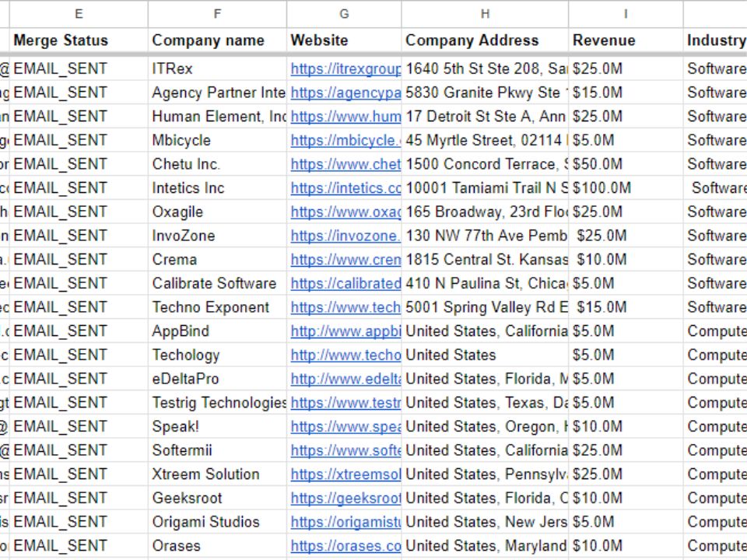
Task: Open the Agency Partner website link
Action: 345,93
